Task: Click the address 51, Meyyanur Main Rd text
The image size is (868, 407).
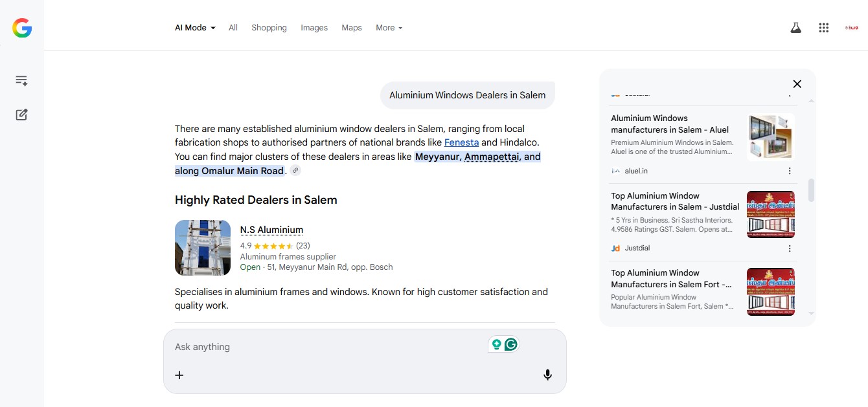Action: click(330, 267)
